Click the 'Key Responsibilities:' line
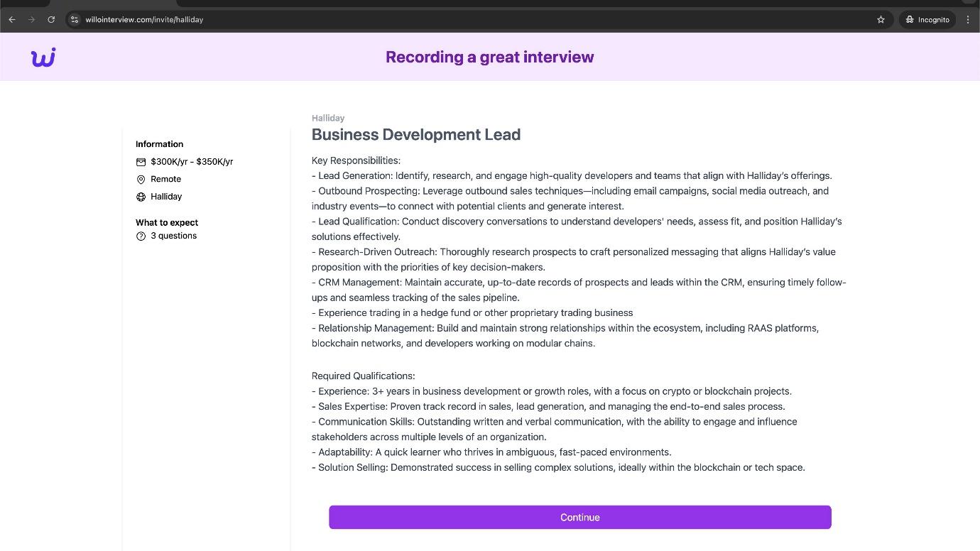 click(x=356, y=160)
